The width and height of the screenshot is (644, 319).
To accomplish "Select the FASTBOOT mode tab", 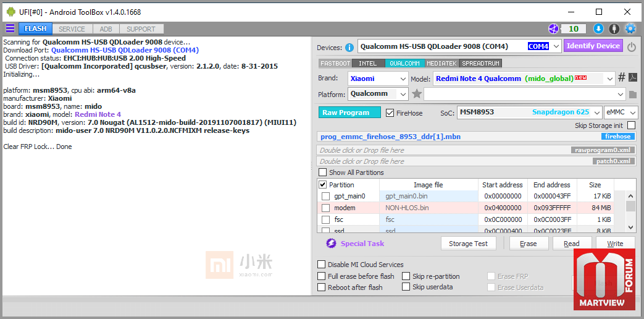I will tap(335, 63).
